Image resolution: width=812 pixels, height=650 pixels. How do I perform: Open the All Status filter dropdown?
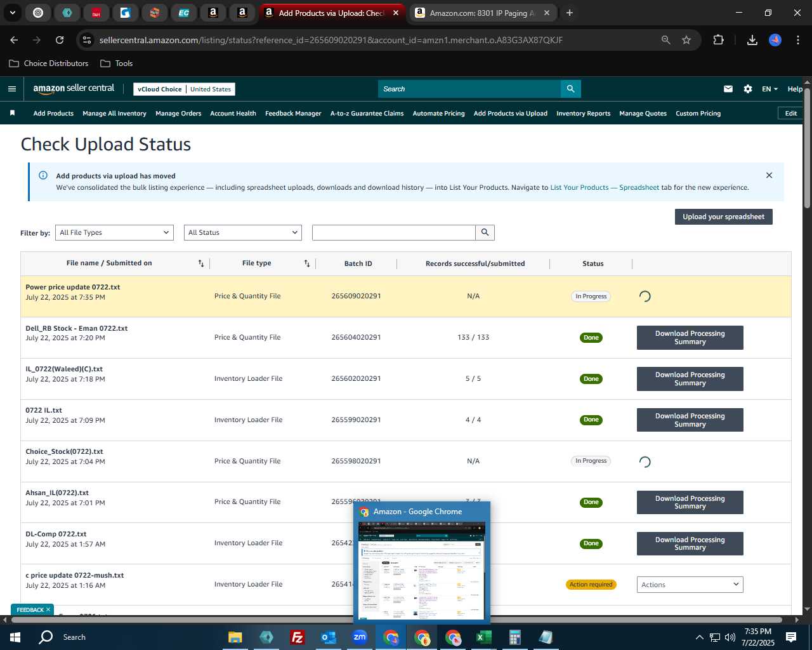click(243, 232)
